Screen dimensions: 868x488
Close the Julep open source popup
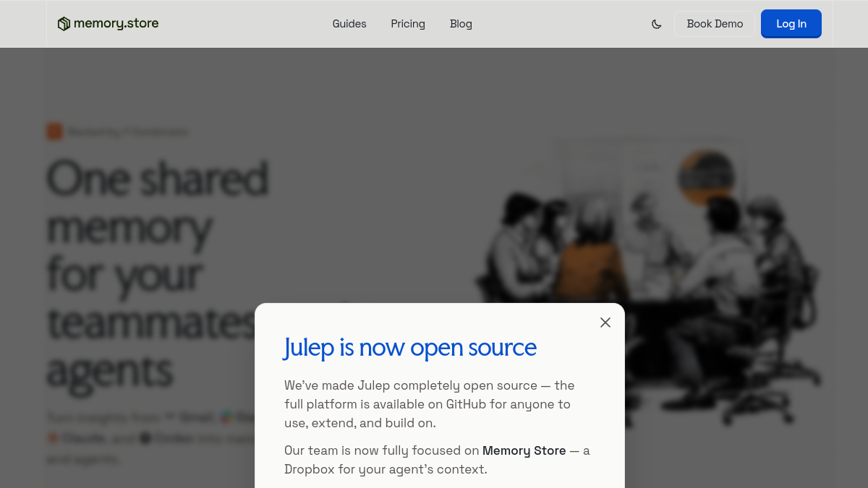pyautogui.click(x=605, y=322)
